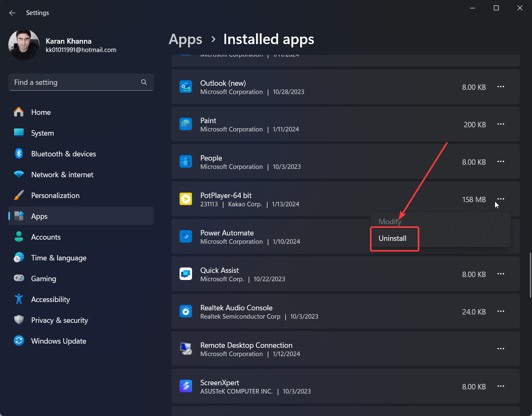Open the options menu for Quick Assist
532x416 pixels.
[x=500, y=274]
